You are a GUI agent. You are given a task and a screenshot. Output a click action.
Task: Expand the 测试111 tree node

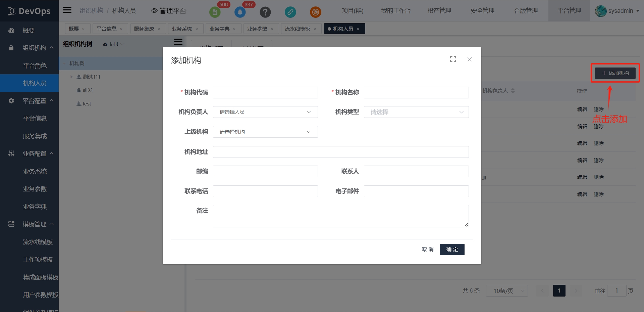click(x=71, y=77)
